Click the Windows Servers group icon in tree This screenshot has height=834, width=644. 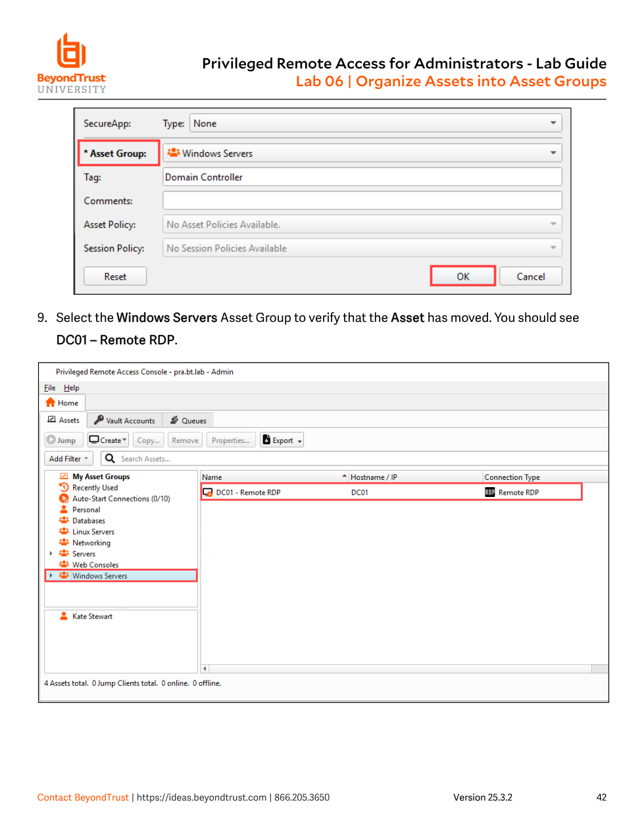pos(64,575)
